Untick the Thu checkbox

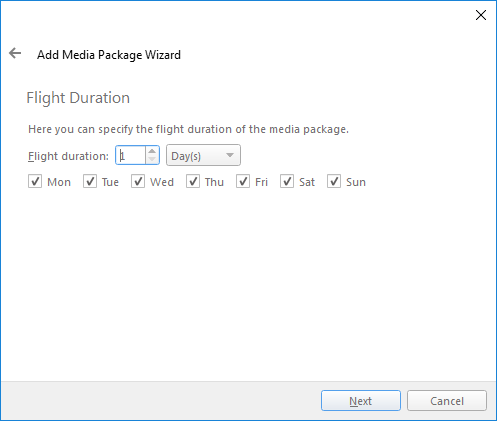193,182
